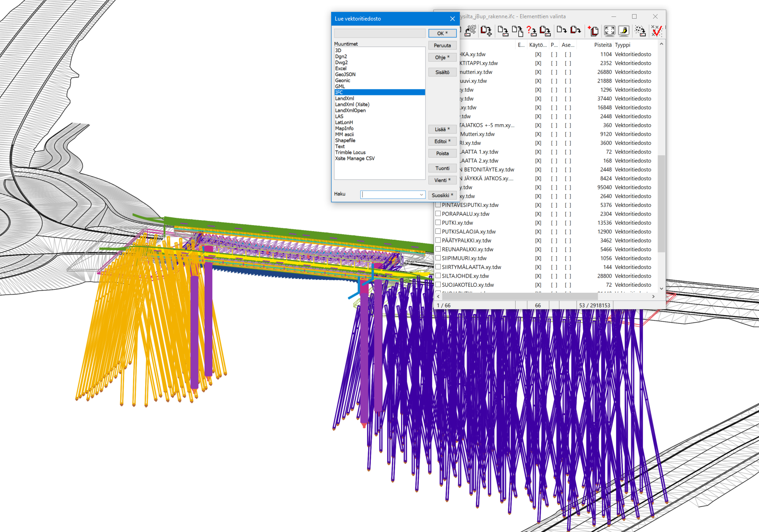Viewport: 759px width, 532px height.
Task: Click the red plus stacked pages icon
Action: pos(593,31)
